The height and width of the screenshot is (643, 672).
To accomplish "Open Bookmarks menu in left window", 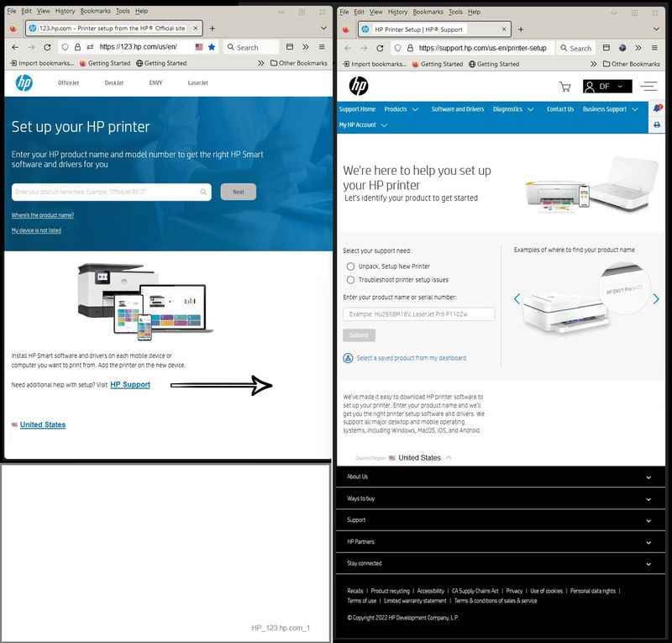I will tap(95, 11).
